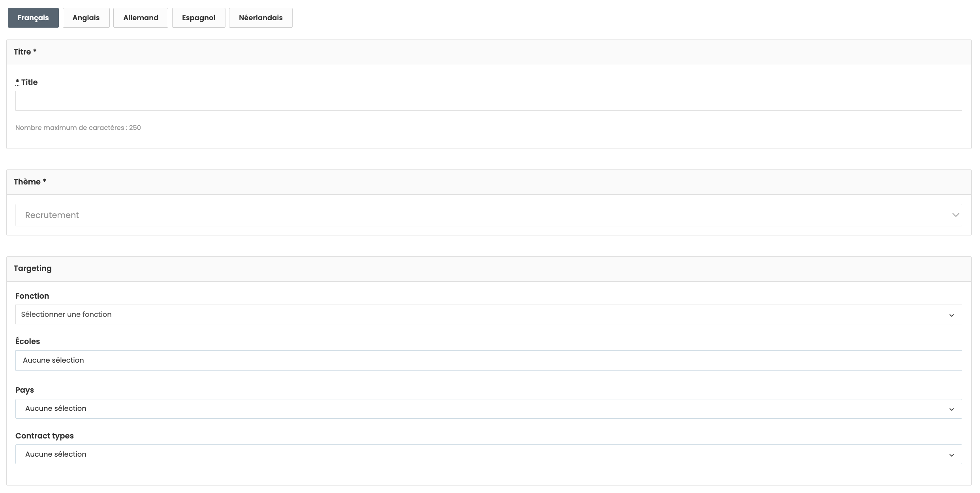Switch to the Anglais language tab
This screenshot has width=980, height=493.
click(x=86, y=18)
